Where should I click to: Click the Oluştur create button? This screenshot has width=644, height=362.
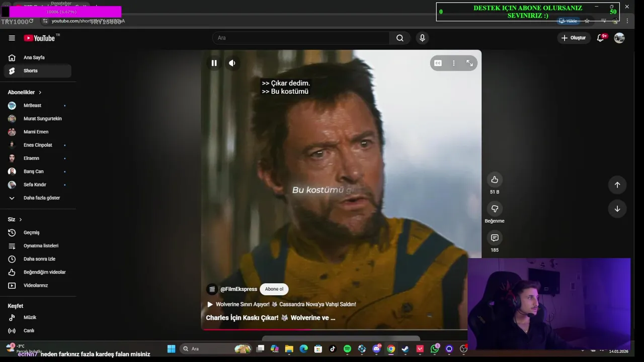pos(574,38)
